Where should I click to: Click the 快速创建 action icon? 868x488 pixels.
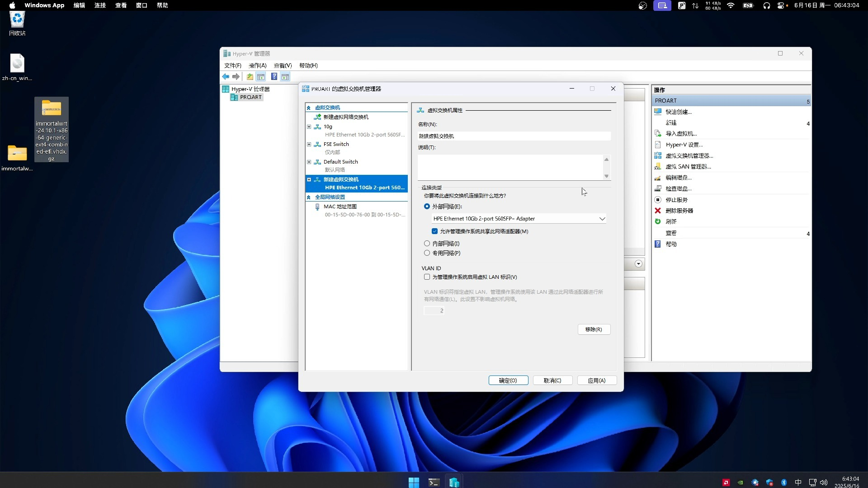(658, 112)
